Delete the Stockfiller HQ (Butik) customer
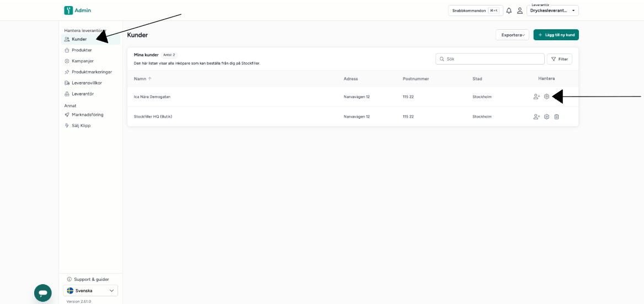The height and width of the screenshot is (304, 644). (556, 116)
